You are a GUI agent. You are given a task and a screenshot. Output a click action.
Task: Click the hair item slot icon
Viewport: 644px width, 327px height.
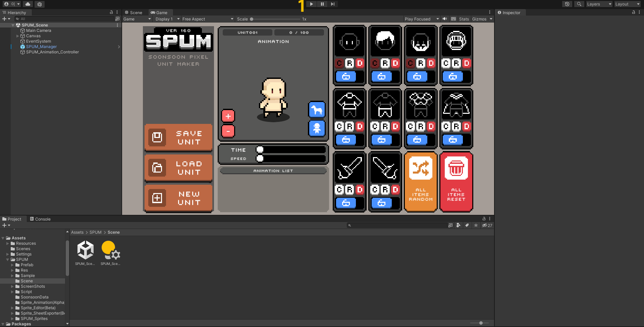[x=385, y=42]
